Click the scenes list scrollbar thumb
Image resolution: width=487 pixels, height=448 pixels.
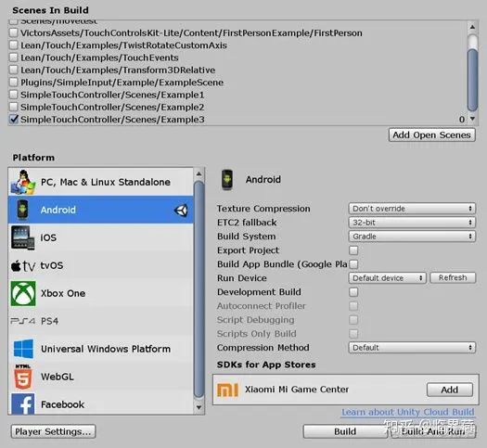(x=472, y=80)
